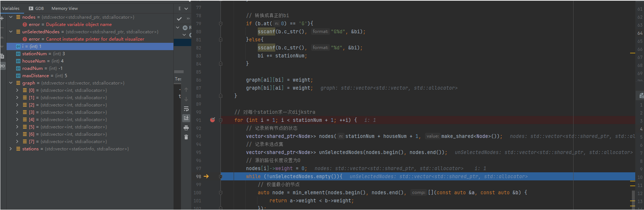Expand graph element [1]
This screenshot has width=644, height=210.
tap(17, 98)
